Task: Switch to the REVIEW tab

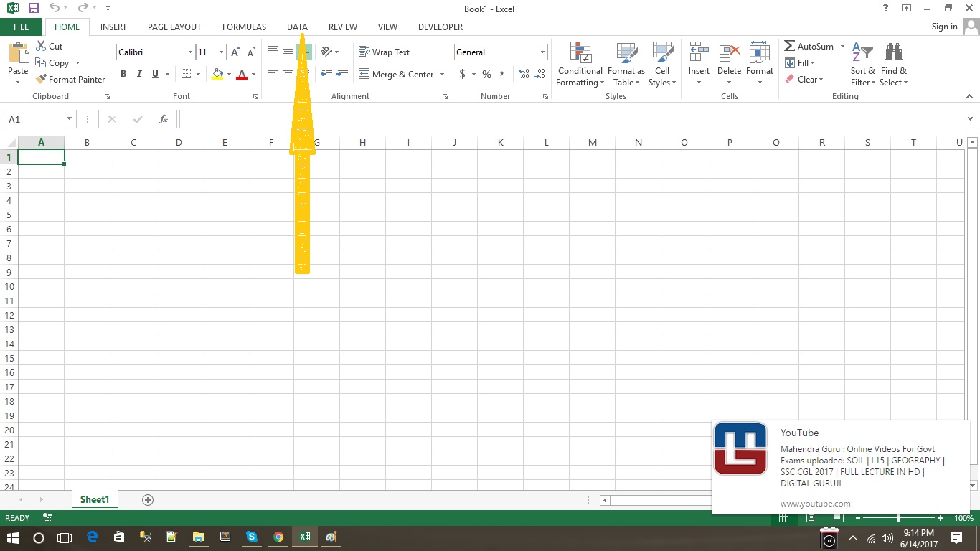Action: click(343, 27)
